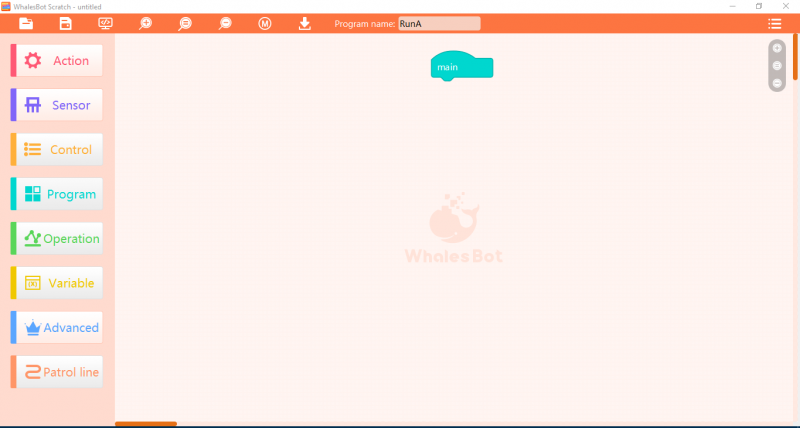
Task: Save the program with the floppy disk icon
Action: point(65,23)
